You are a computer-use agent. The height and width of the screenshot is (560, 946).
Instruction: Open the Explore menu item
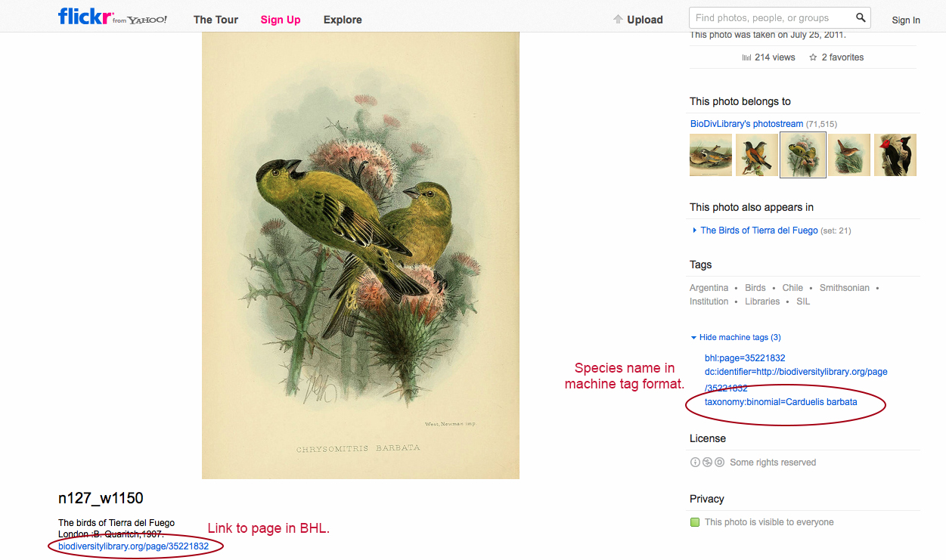click(x=343, y=20)
